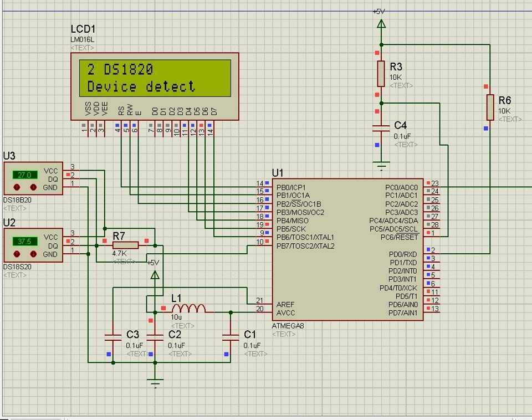Click the 'AVCC' pin label
This screenshot has height=420, width=532.
(286, 313)
